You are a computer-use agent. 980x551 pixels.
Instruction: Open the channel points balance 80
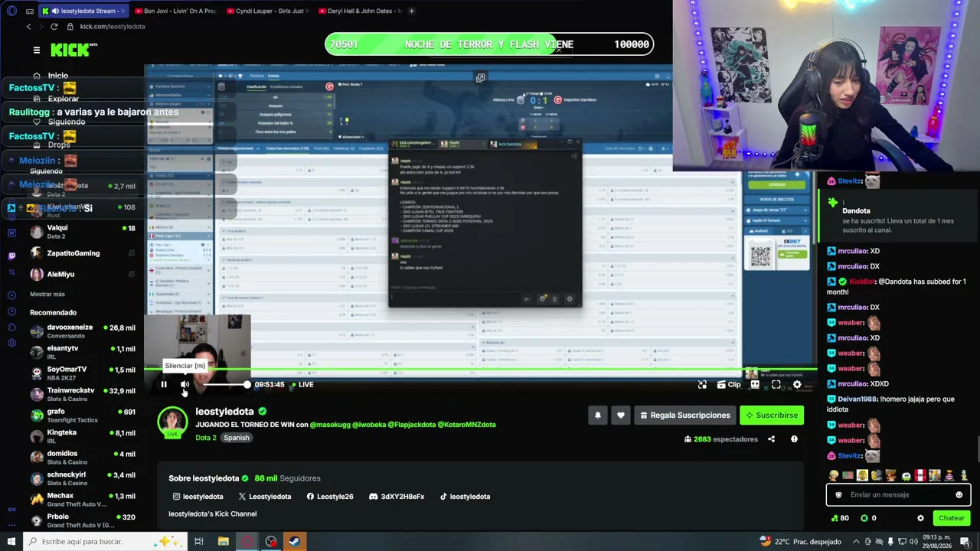click(x=840, y=518)
